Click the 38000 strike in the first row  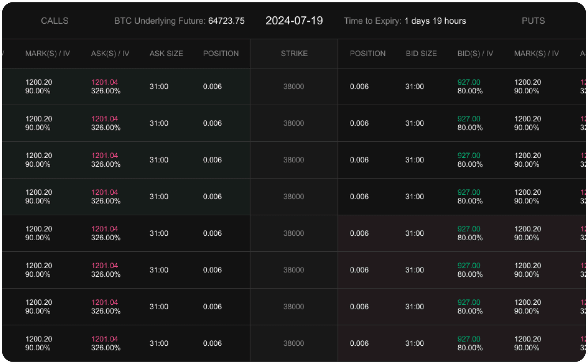point(294,86)
